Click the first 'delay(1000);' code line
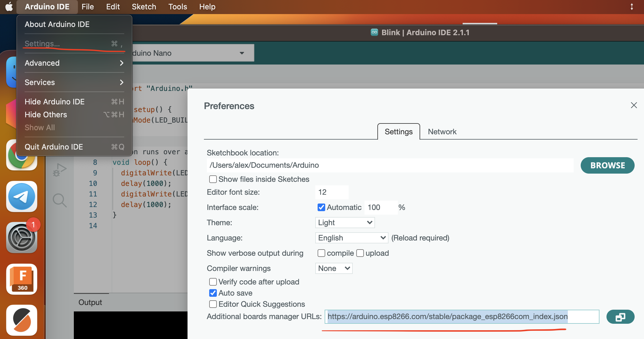The width and height of the screenshot is (644, 339). [x=146, y=184]
